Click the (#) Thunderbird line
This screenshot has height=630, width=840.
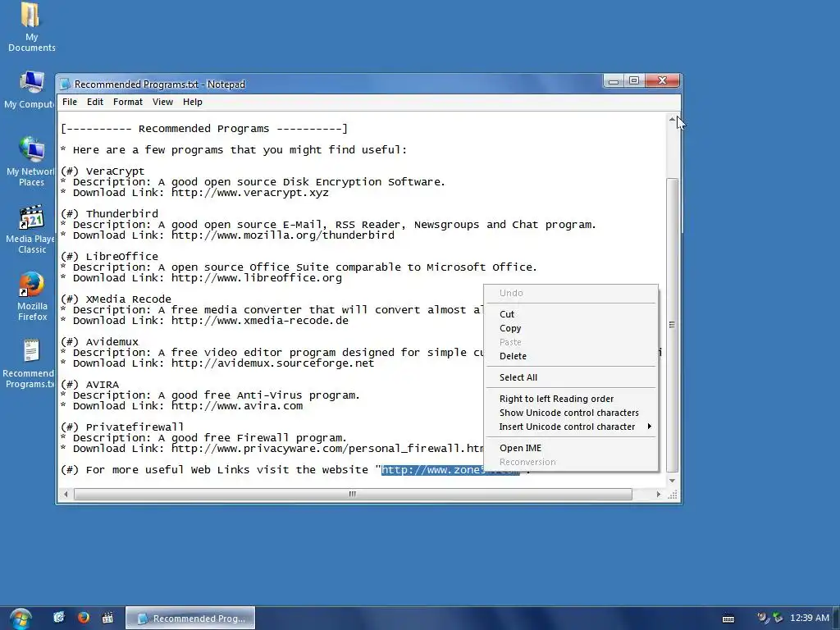[109, 214]
